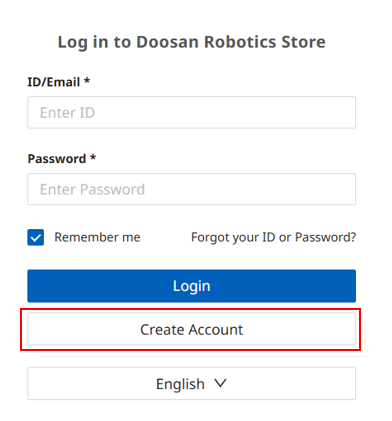The image size is (392, 421).
Task: Focus the Enter Password input field
Action: tap(191, 189)
